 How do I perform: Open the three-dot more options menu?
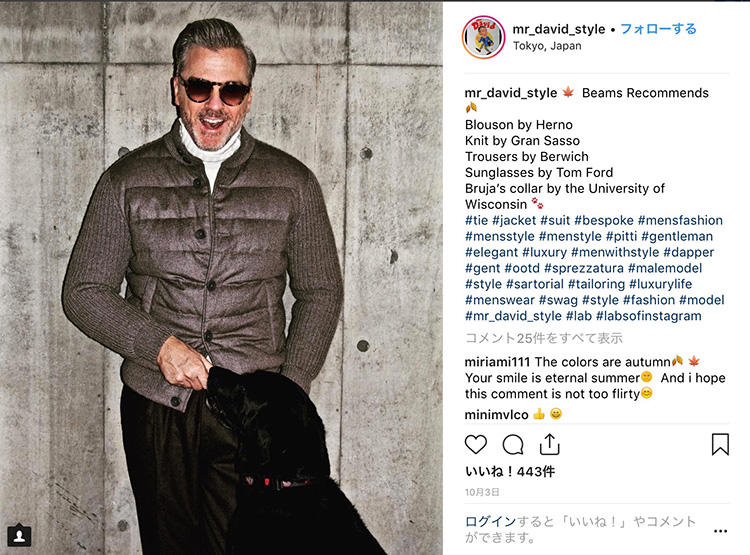click(720, 531)
